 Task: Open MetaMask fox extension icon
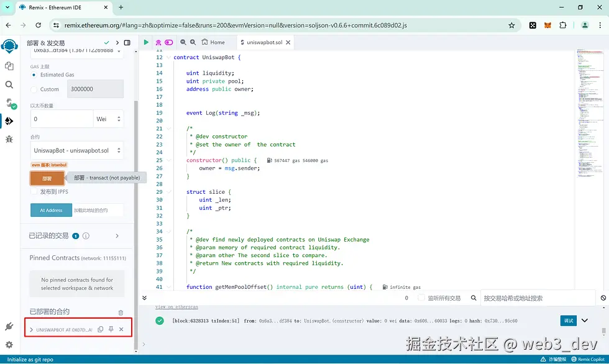[x=547, y=25]
